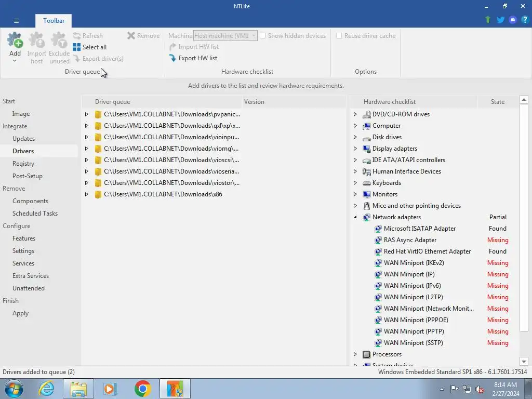Click hardware checklist scrollbar down arrow
This screenshot has height=399, width=532.
(x=524, y=362)
